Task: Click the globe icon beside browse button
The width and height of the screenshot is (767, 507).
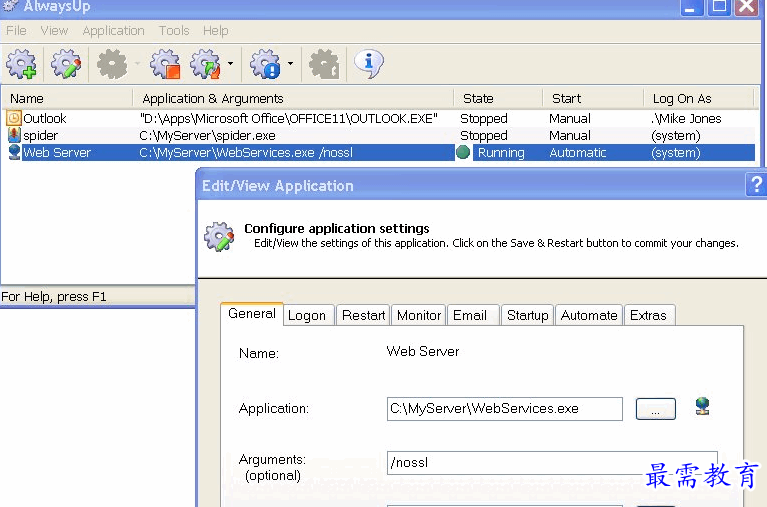Action: 702,407
